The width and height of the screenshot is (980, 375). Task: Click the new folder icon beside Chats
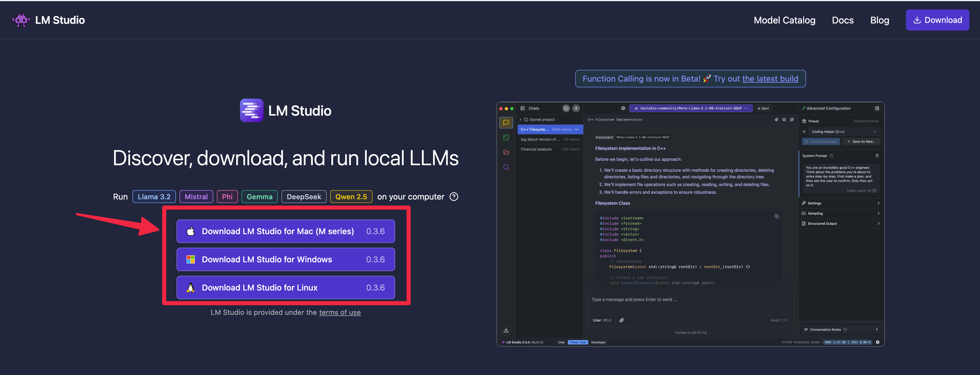pyautogui.click(x=566, y=108)
